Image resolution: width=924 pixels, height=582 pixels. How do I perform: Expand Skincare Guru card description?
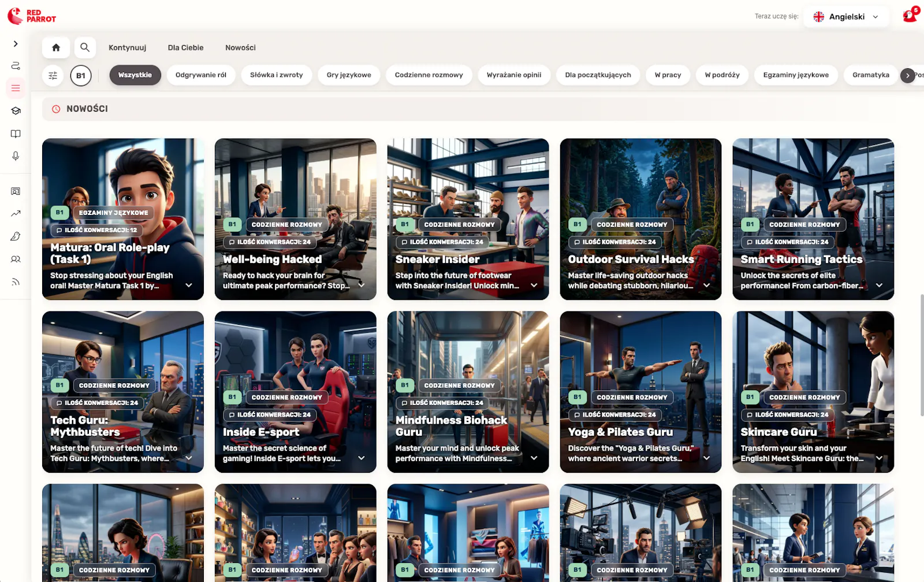click(879, 458)
